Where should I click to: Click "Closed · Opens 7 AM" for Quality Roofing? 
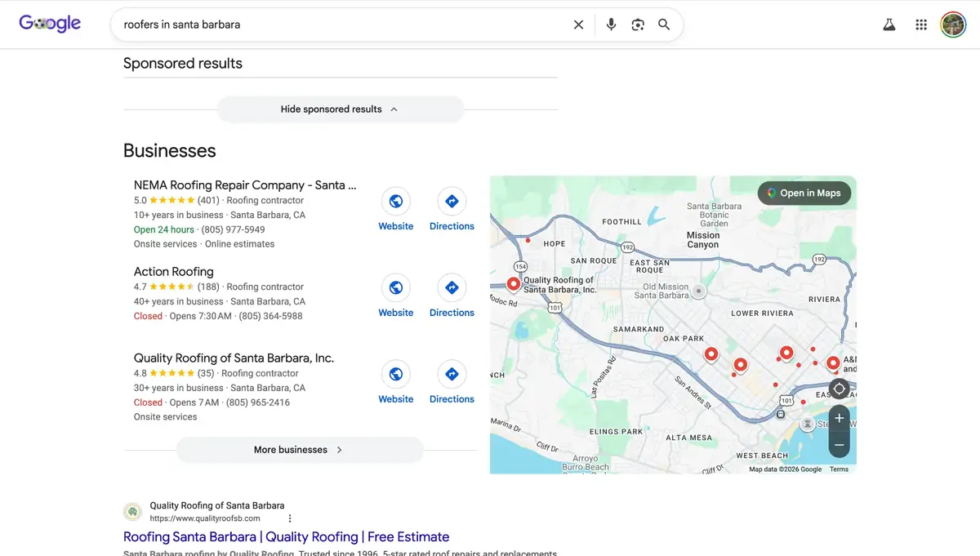tap(176, 403)
